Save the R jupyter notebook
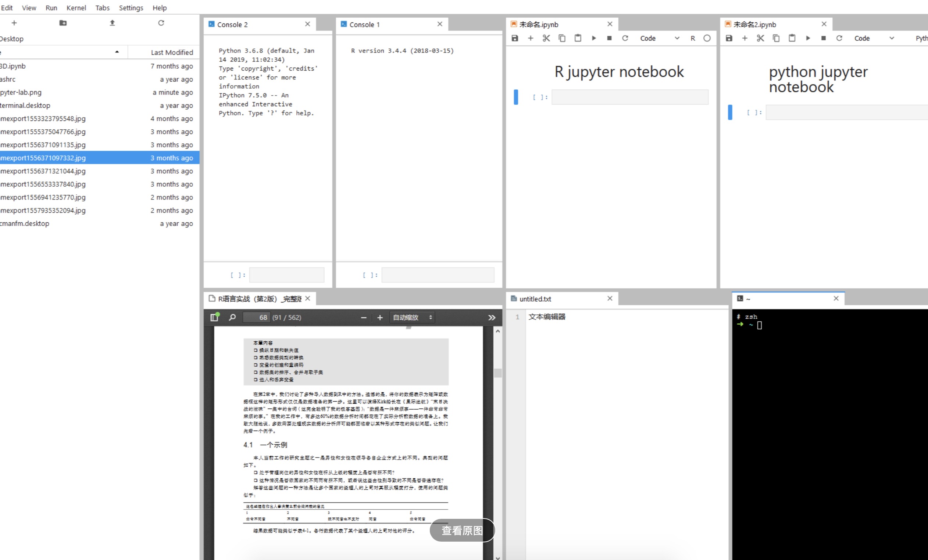The width and height of the screenshot is (928, 560). (515, 38)
